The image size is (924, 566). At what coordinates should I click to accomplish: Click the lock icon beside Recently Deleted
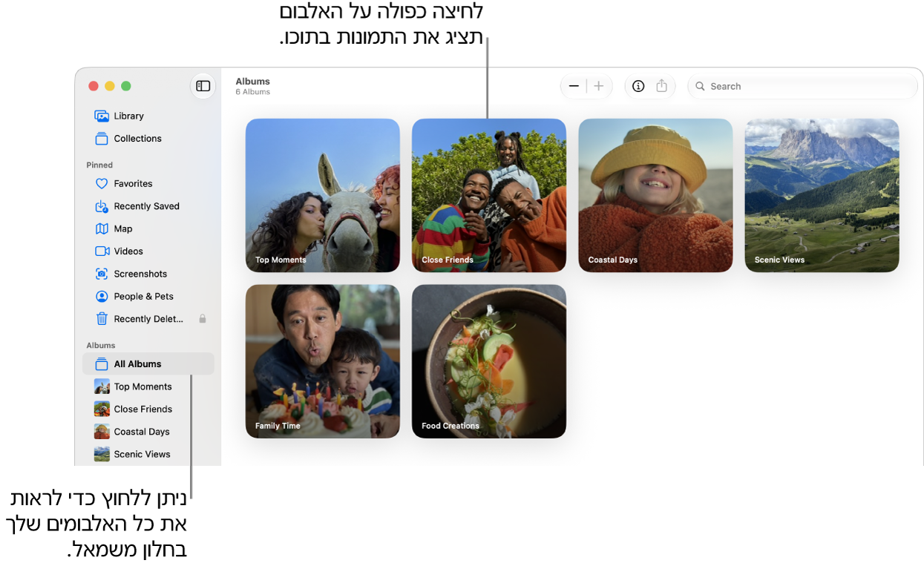click(203, 319)
